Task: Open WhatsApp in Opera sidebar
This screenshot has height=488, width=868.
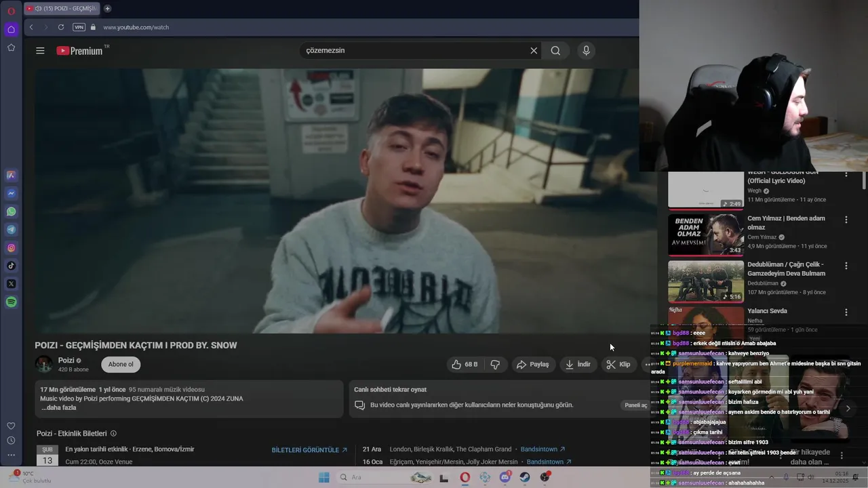Action: tap(11, 211)
